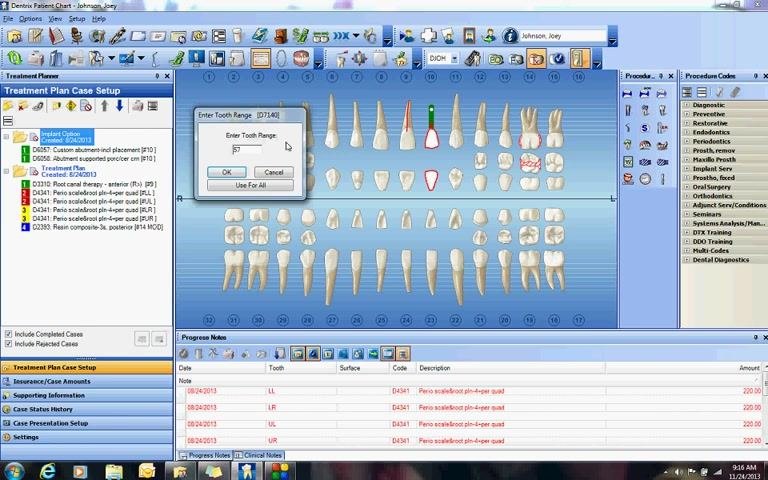The height and width of the screenshot is (480, 768).
Task: Open the Dentrix tooth icon in taskbar
Action: [x=247, y=471]
